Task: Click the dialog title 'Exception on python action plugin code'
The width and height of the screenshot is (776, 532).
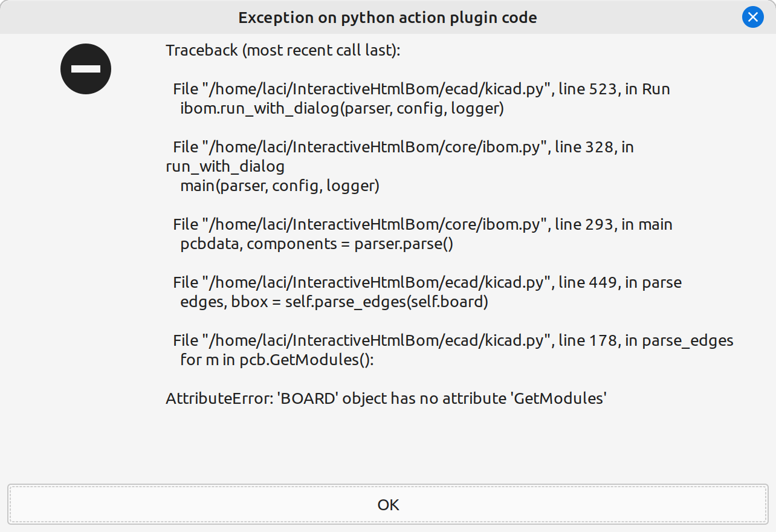Action: click(x=387, y=18)
